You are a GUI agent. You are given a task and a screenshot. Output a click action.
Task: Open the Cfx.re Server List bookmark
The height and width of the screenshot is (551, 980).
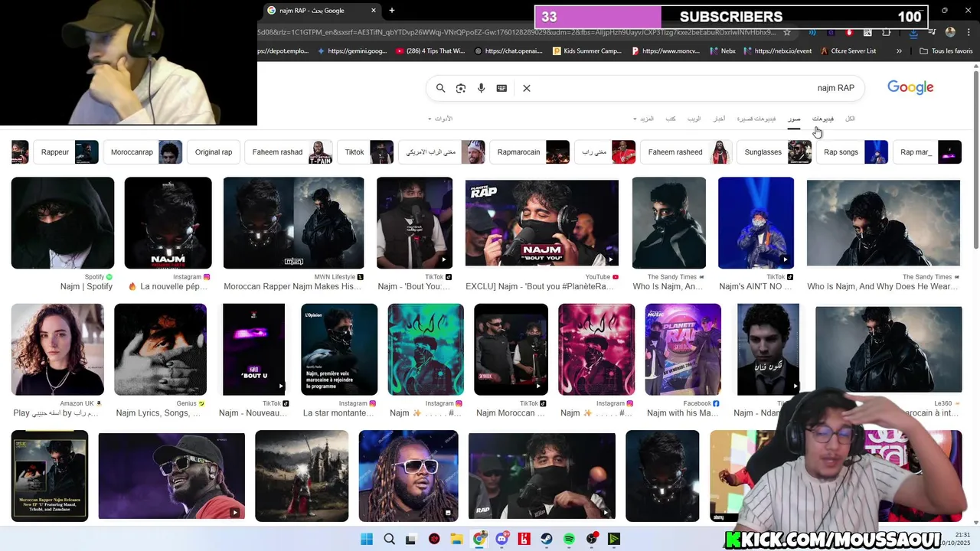[848, 51]
